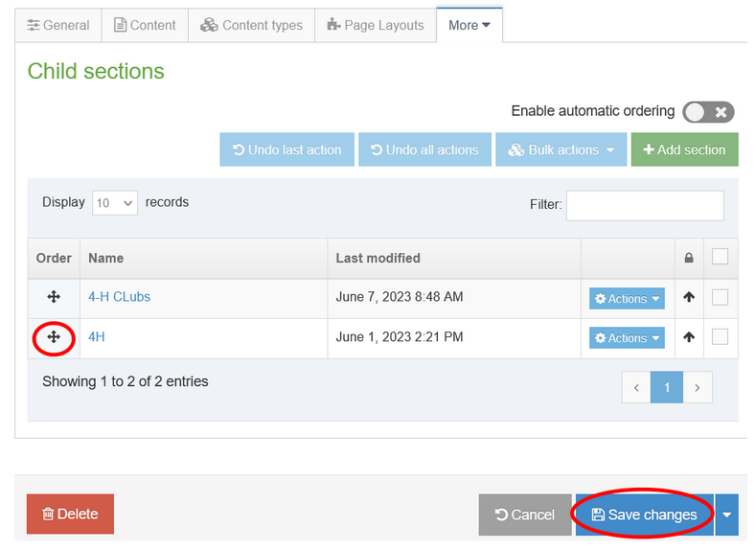Viewport: 756px width, 549px height.
Task: Switch to the Page Layouts tab
Action: click(376, 25)
